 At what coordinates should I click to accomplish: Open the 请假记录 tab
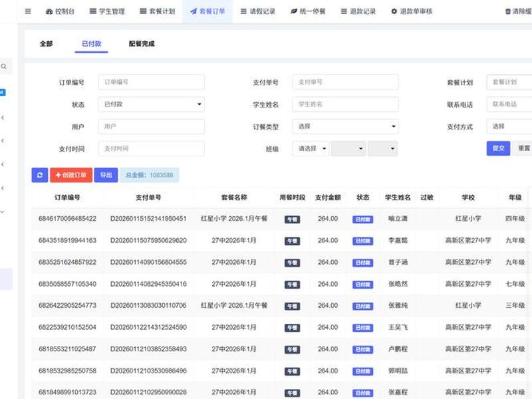tap(258, 11)
